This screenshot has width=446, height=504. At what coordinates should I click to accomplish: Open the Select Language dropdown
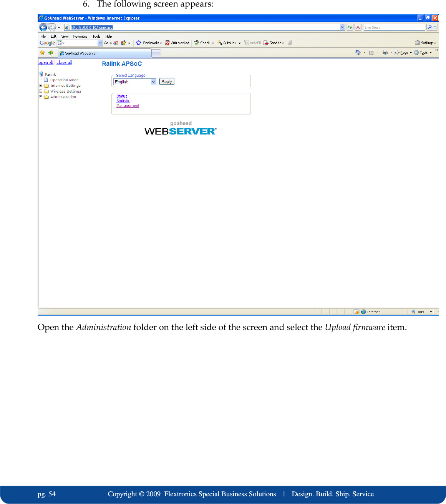pos(153,81)
